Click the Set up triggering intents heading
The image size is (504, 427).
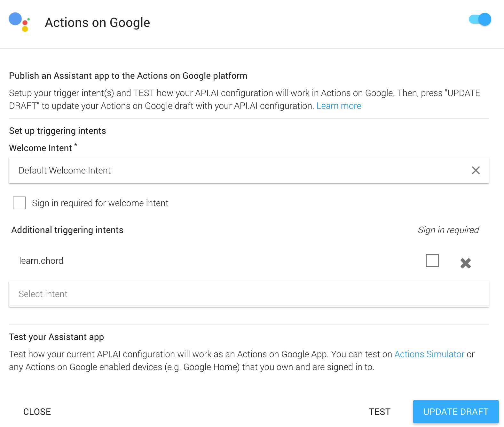coord(58,131)
